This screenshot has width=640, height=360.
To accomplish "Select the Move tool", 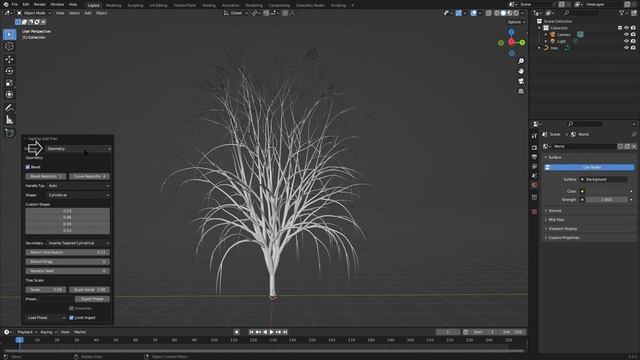I will coord(9,59).
